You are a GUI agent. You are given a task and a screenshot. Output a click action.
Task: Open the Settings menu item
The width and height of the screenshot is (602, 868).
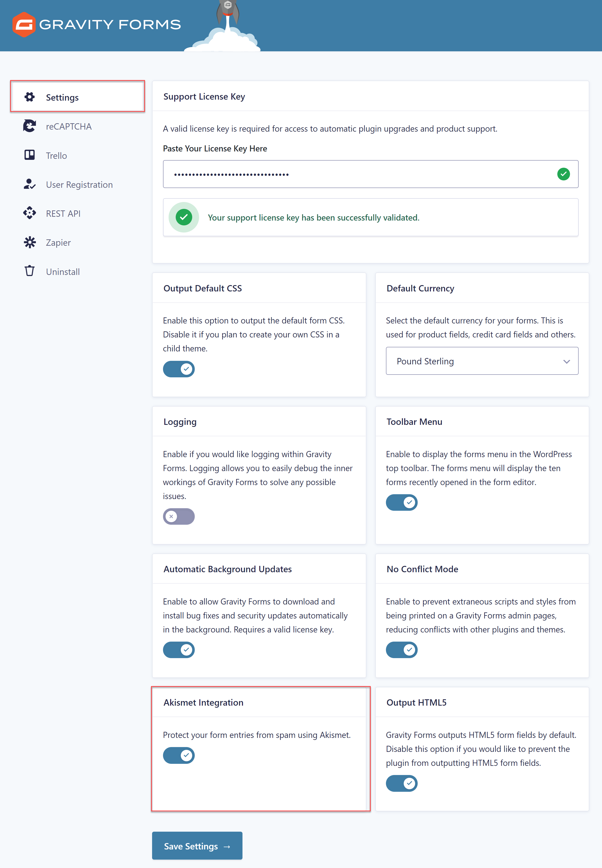tap(78, 97)
